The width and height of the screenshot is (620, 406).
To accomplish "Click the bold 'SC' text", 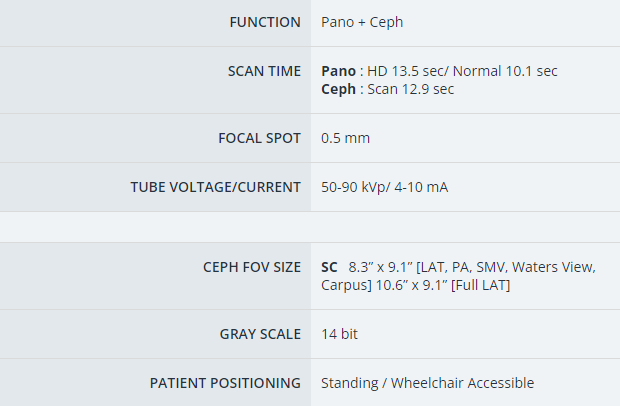I will coord(329,267).
